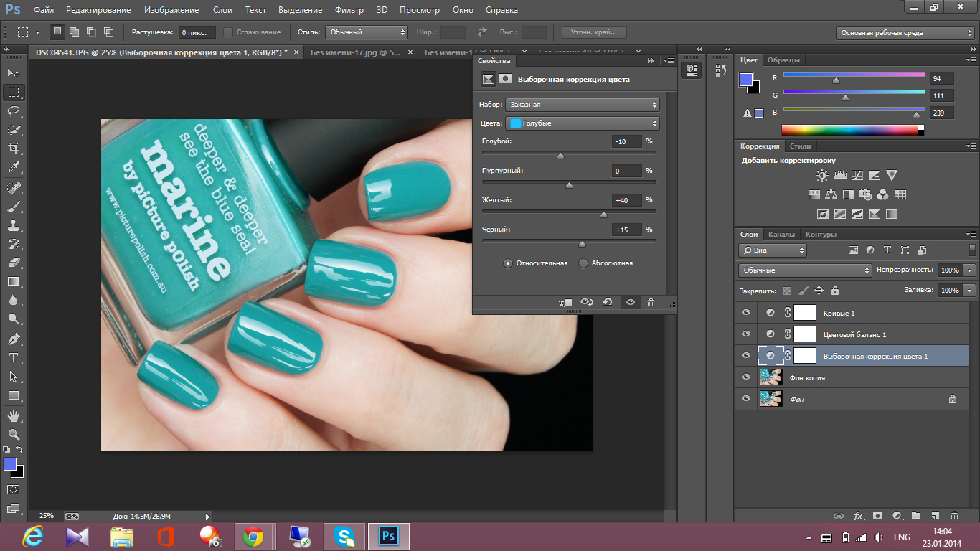Add a Photo Filter adjustment

865,194
